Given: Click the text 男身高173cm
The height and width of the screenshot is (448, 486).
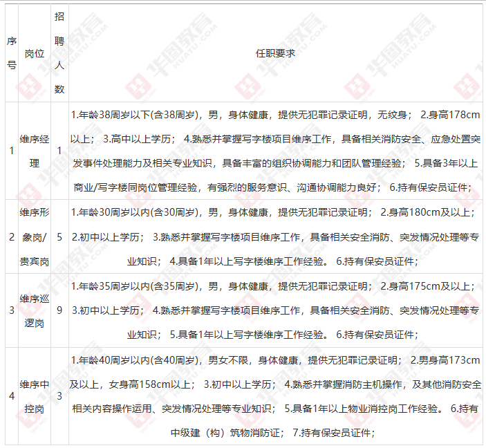Looking at the screenshot, I should pos(449,360).
